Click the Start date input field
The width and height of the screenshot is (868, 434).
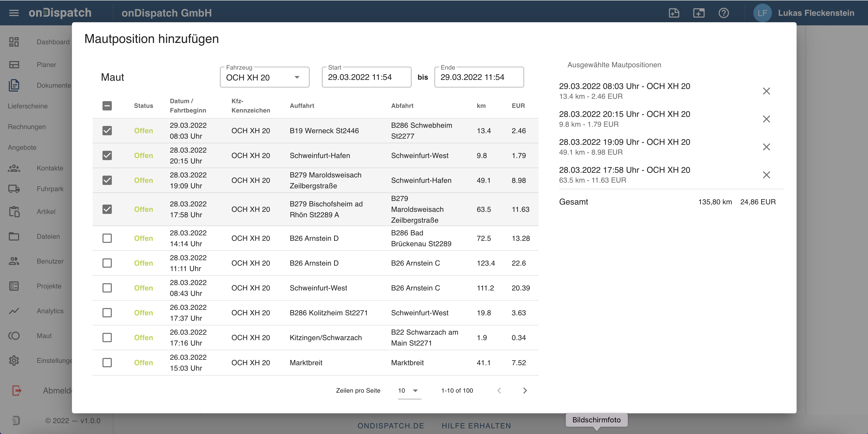click(366, 77)
